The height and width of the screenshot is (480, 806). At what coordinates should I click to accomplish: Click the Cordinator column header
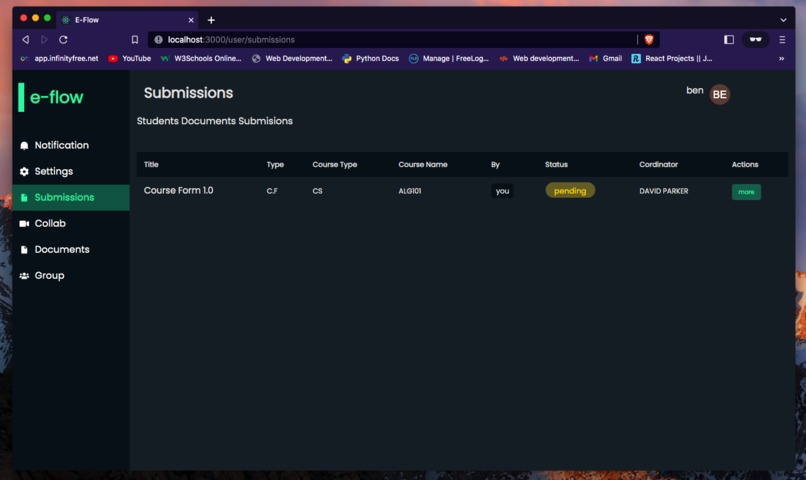pyautogui.click(x=658, y=164)
